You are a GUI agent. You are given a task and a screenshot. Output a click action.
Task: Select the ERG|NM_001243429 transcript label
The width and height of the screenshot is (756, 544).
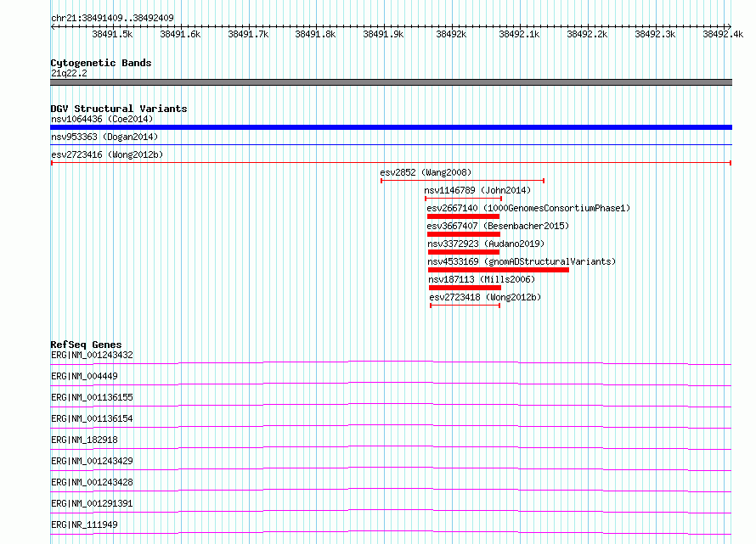(92, 461)
